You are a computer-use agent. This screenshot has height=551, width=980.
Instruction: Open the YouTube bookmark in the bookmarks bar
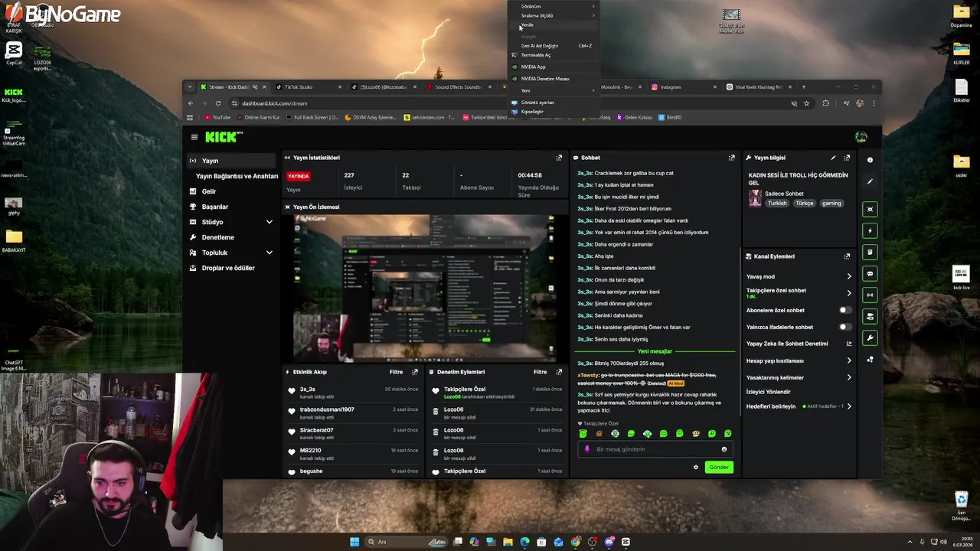click(217, 117)
